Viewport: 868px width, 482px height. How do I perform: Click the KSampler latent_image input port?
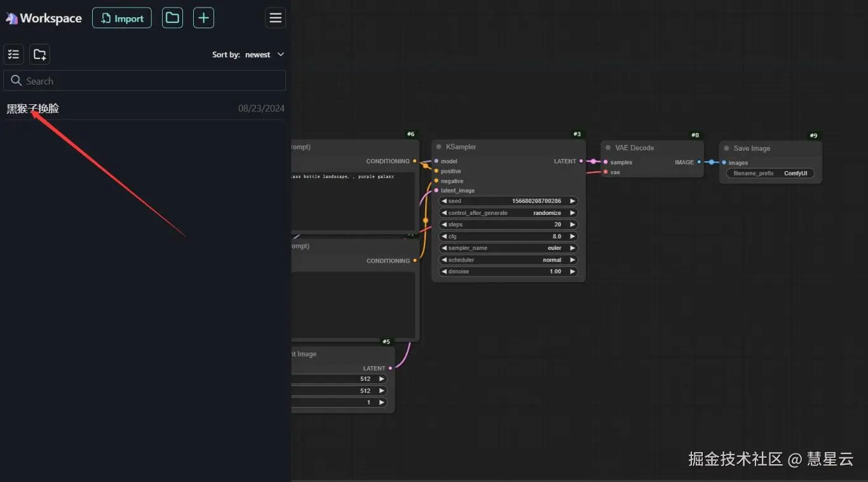point(436,191)
